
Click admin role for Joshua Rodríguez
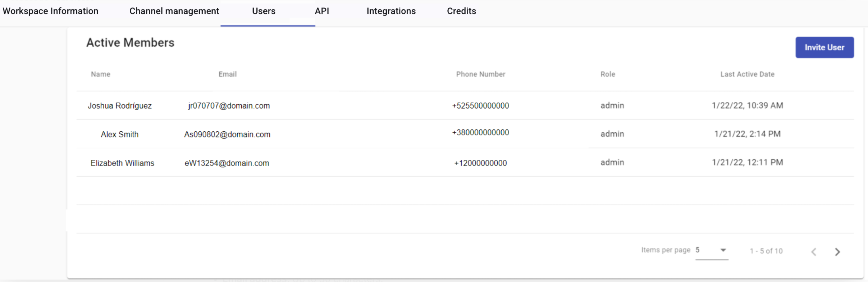612,105
